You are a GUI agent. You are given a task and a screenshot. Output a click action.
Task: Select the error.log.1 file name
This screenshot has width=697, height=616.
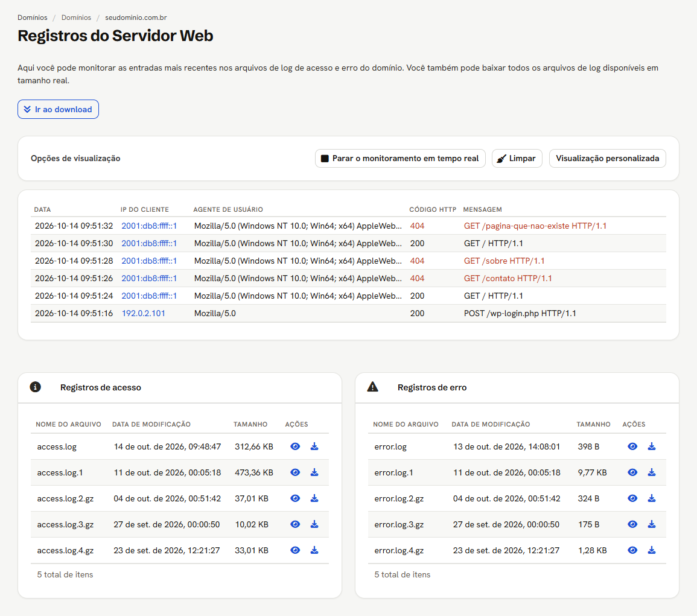click(393, 472)
